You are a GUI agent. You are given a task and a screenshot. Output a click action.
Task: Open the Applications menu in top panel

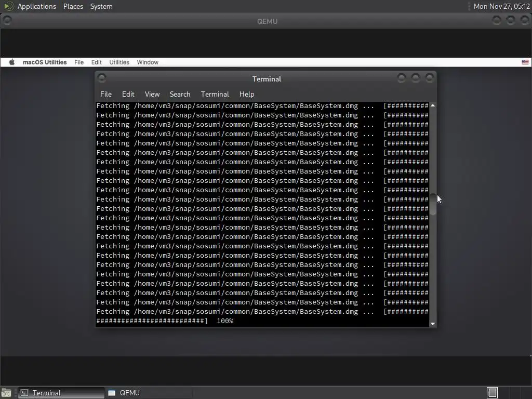point(37,6)
